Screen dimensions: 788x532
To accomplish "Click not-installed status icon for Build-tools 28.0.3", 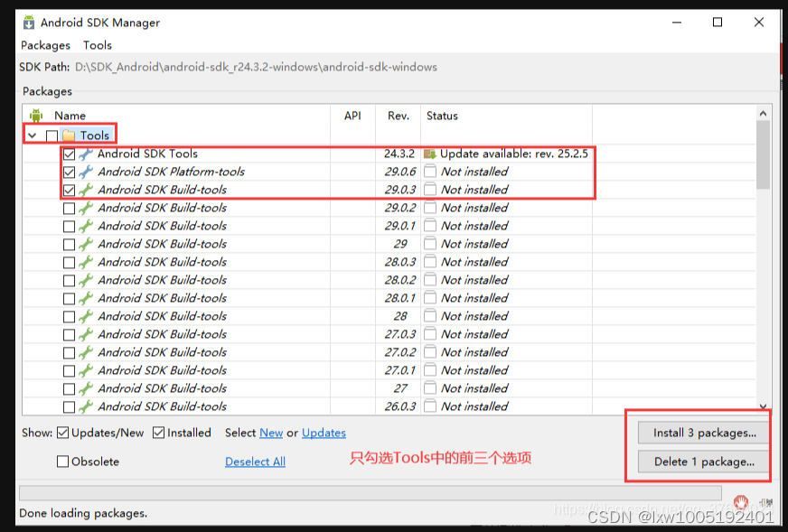I will pos(429,262).
